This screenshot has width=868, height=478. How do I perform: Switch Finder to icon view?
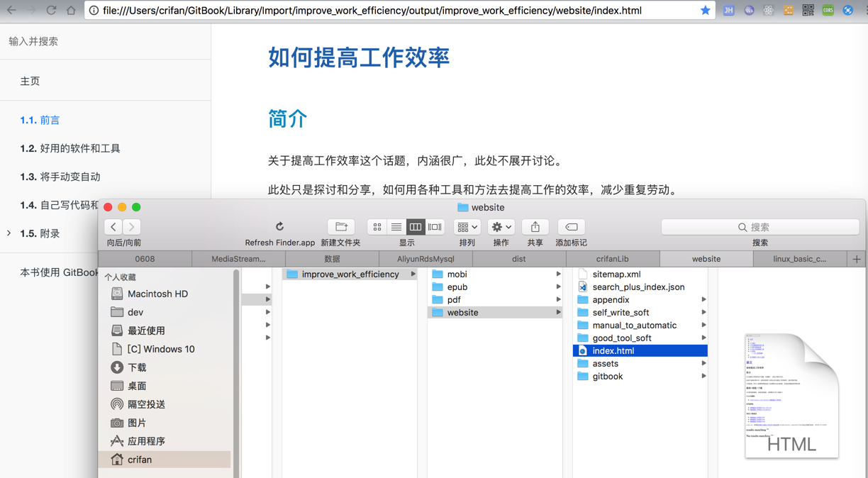pos(377,227)
